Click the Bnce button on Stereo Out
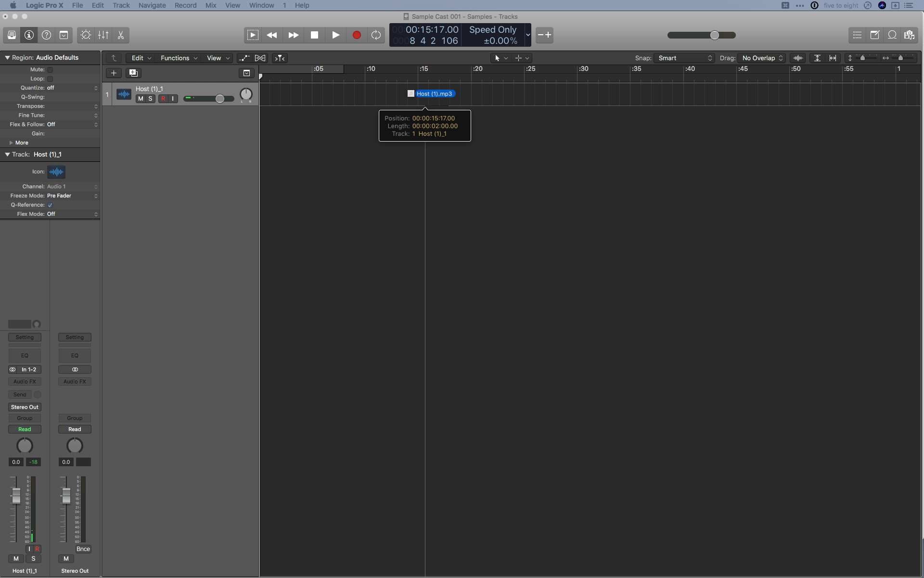 [83, 549]
